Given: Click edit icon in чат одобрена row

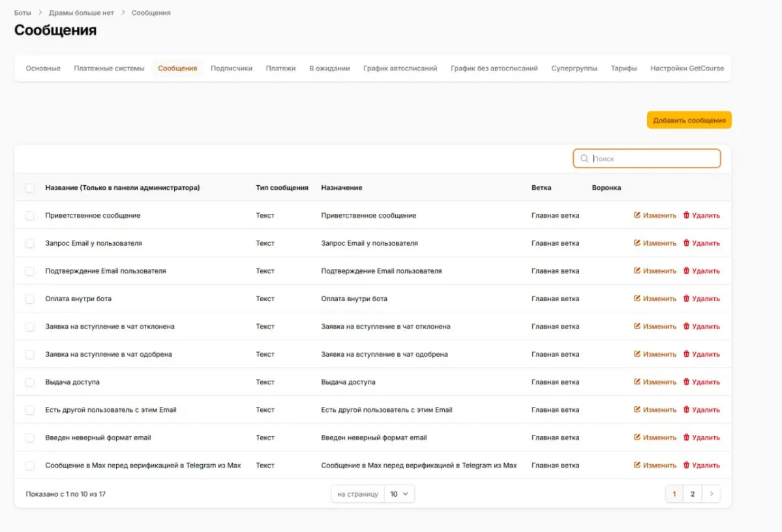Looking at the screenshot, I should pos(637,354).
